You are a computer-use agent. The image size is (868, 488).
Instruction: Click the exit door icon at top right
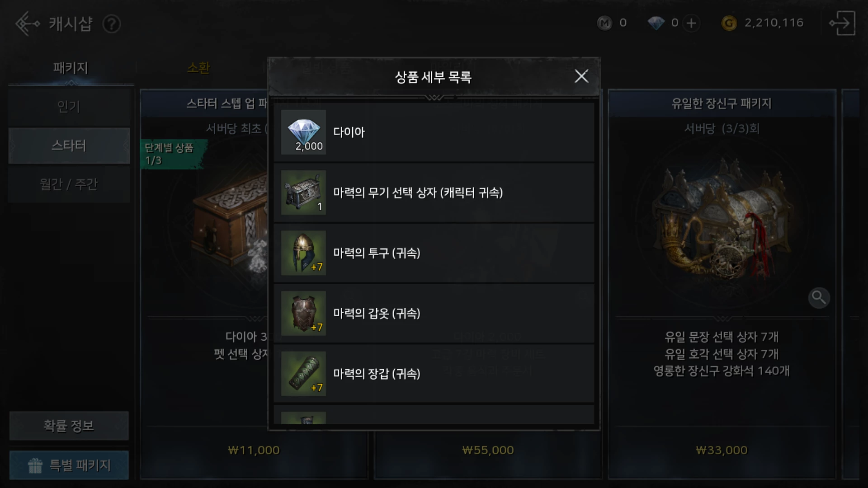coord(842,23)
